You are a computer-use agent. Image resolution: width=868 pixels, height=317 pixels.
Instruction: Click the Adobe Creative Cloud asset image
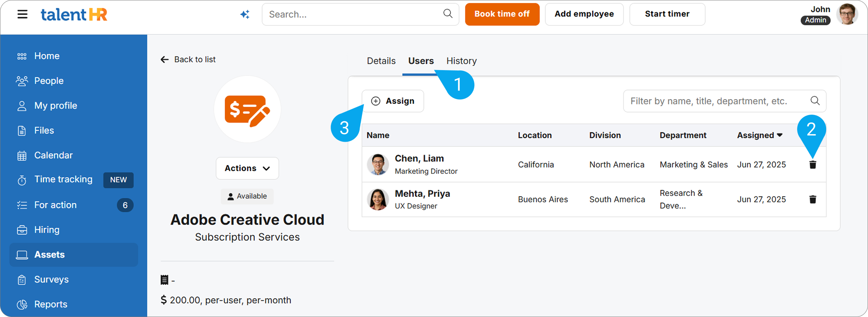pyautogui.click(x=247, y=109)
